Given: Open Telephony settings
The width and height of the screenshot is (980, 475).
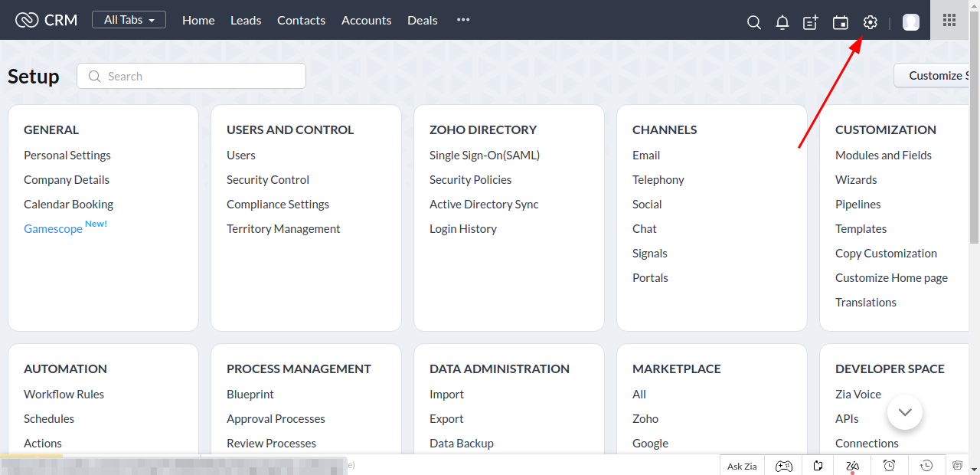Looking at the screenshot, I should pos(658,180).
